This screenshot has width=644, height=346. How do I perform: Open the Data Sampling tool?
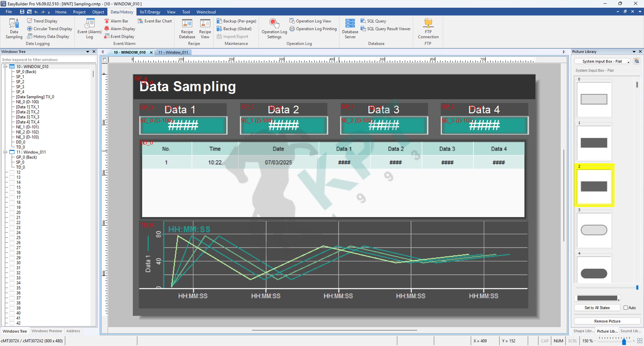pos(14,29)
